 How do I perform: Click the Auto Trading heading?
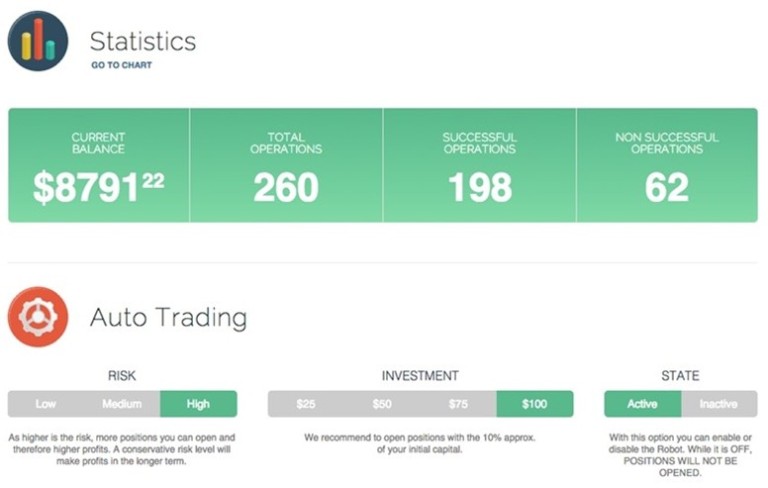(x=168, y=317)
